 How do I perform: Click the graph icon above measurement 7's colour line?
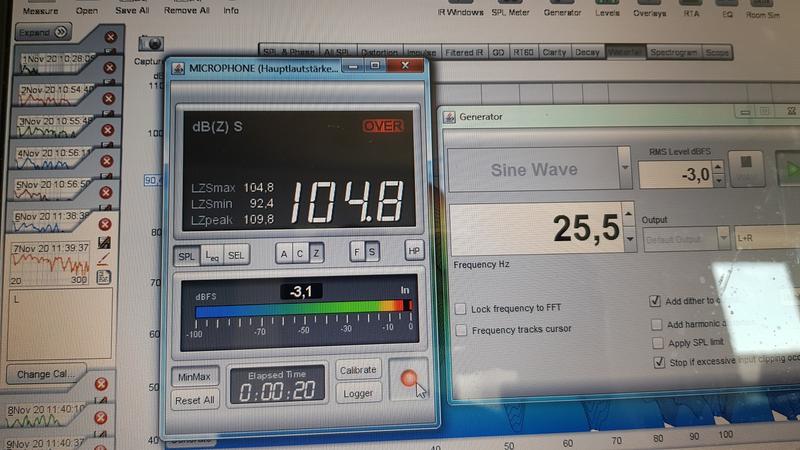[104, 243]
